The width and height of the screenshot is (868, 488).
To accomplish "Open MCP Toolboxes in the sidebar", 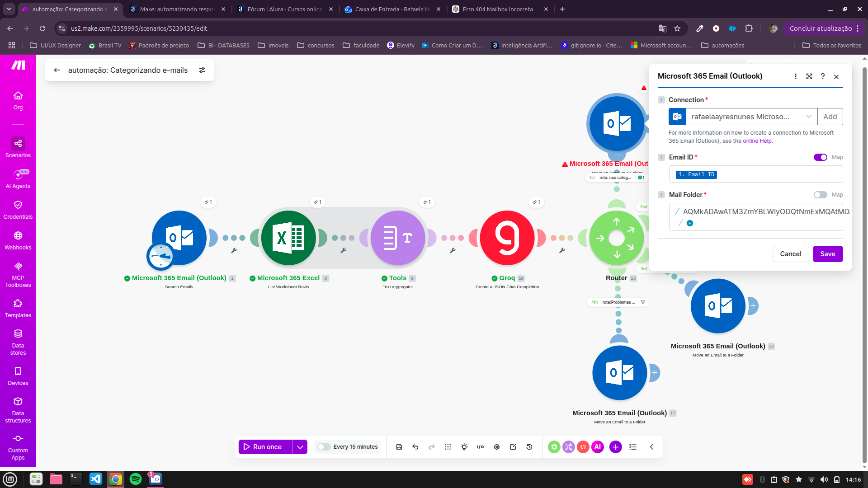I will click(x=18, y=274).
